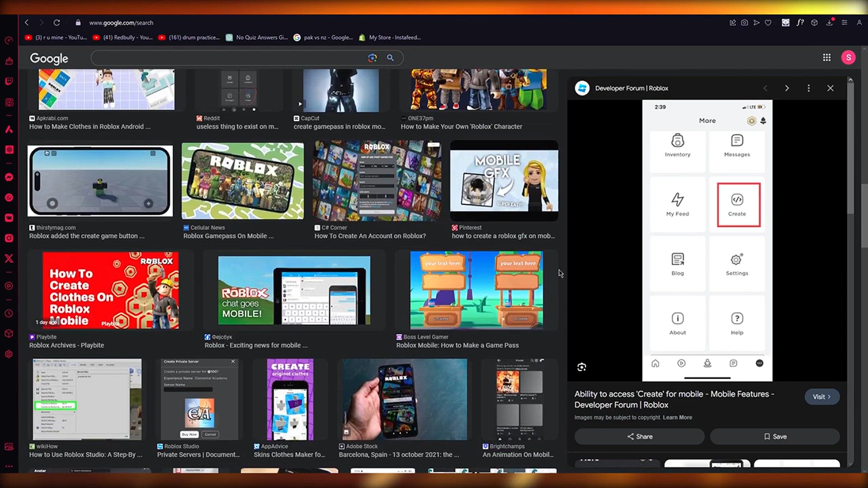This screenshot has height=488, width=868.
Task: Click the Lens search-inside-image icon in the preview
Action: (582, 367)
